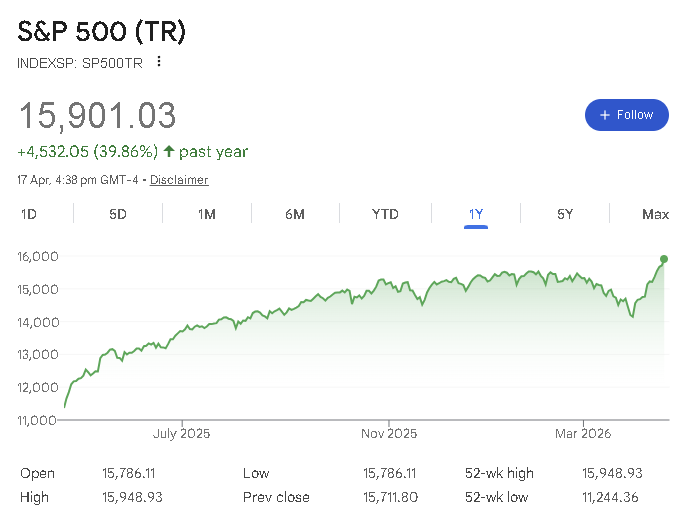Click the 52-wk high label
The width and height of the screenshot is (684, 517).
coord(499,473)
